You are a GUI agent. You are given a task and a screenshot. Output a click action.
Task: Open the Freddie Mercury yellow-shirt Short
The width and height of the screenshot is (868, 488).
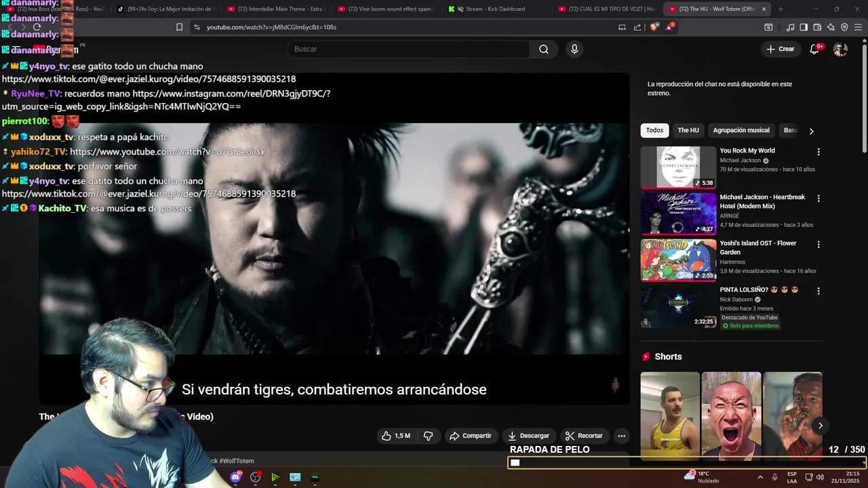pyautogui.click(x=670, y=416)
